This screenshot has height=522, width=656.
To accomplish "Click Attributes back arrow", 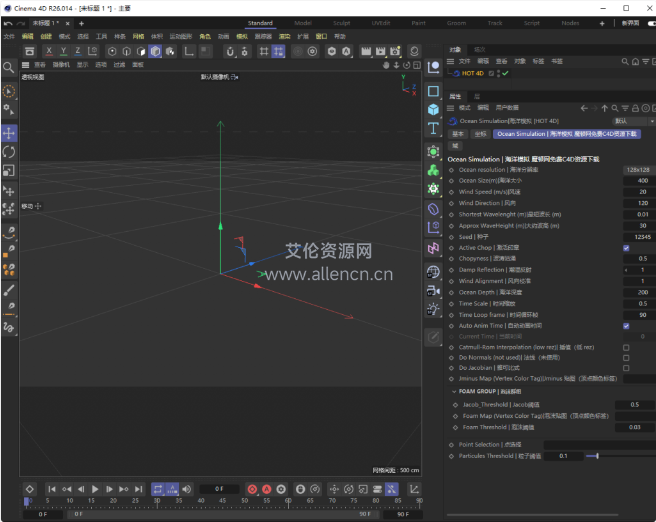I will tap(584, 108).
